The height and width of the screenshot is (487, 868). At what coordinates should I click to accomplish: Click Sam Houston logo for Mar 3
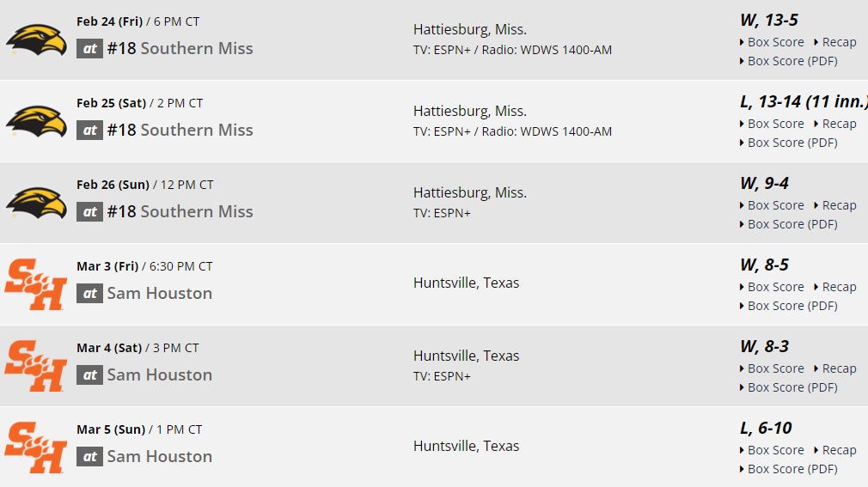pyautogui.click(x=36, y=284)
